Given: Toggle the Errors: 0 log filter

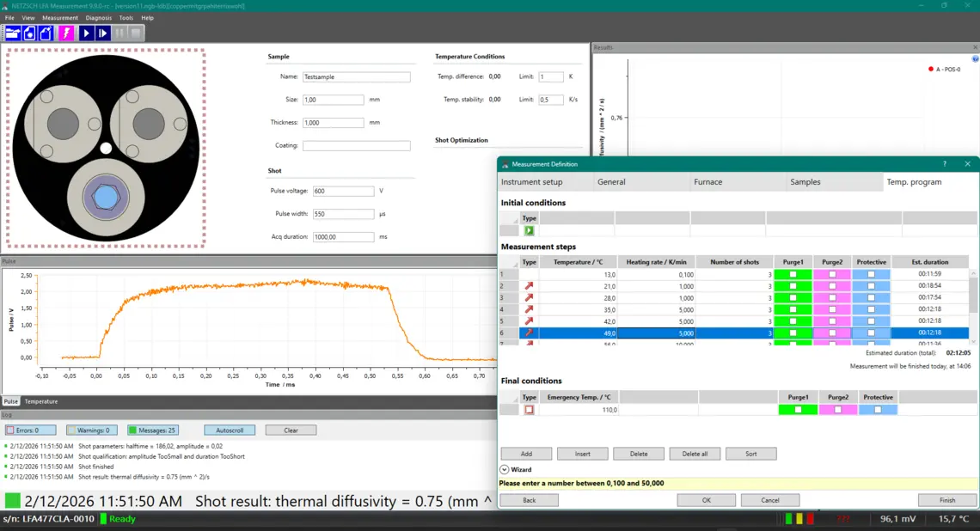Looking at the screenshot, I should tap(31, 430).
